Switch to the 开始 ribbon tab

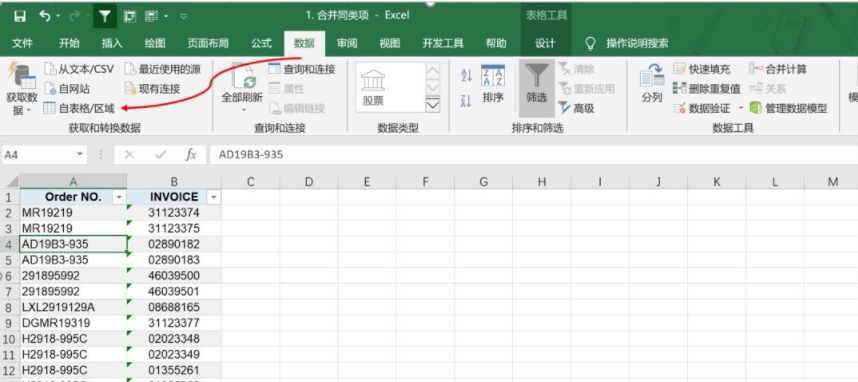(x=69, y=43)
